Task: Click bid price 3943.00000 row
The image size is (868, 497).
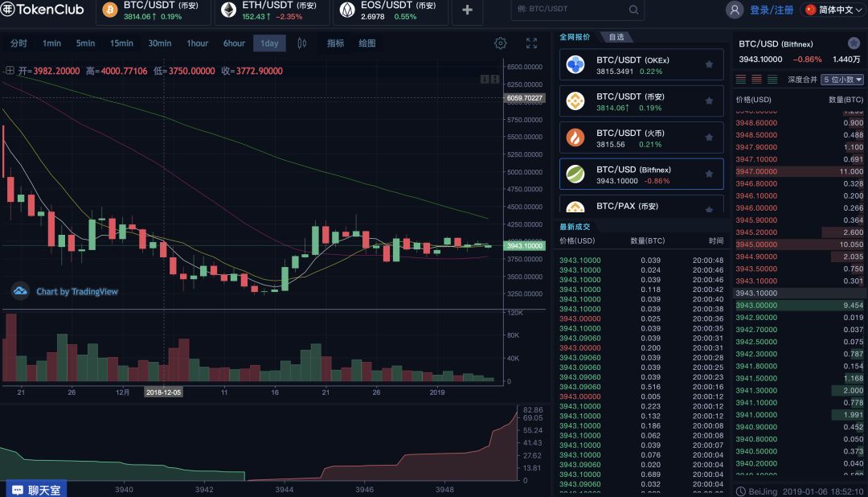Action: coord(800,306)
